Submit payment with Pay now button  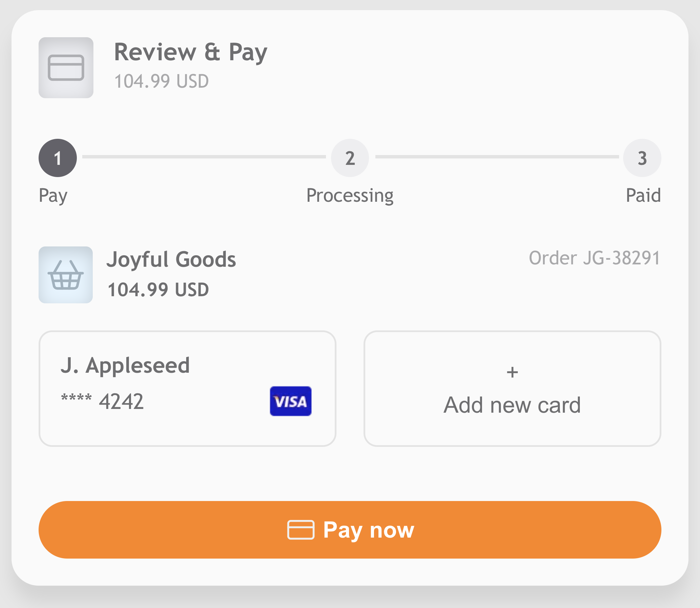(350, 529)
